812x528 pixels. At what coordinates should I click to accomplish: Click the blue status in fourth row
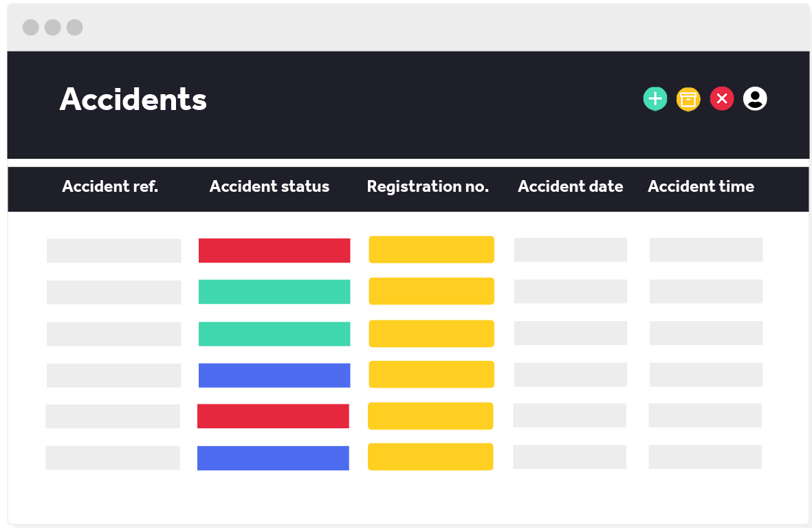pyautogui.click(x=274, y=375)
